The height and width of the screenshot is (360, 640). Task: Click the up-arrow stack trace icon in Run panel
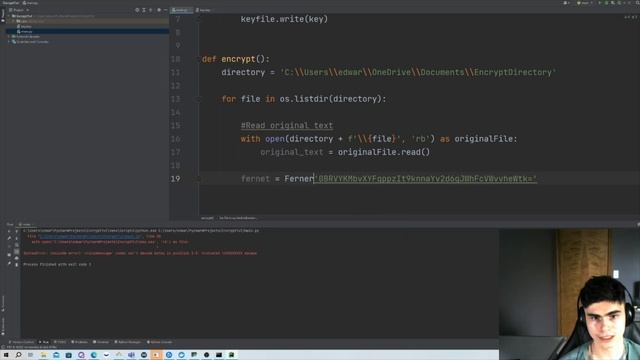(16, 231)
